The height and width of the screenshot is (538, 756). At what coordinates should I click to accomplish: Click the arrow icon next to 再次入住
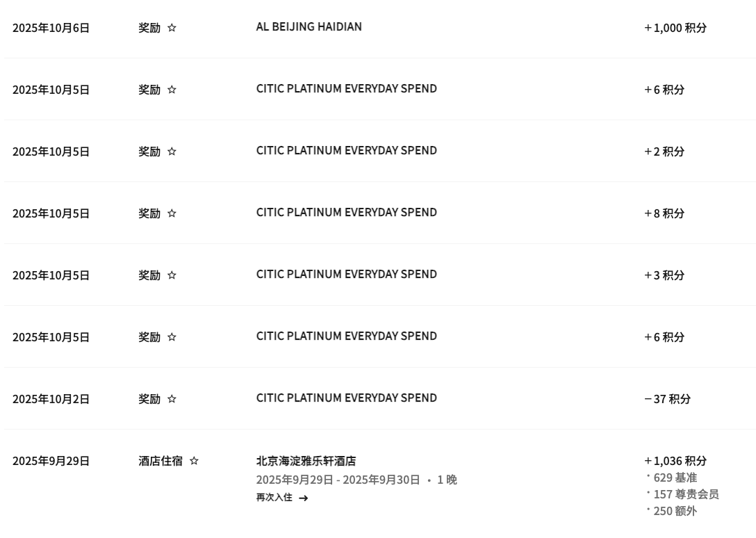click(x=303, y=498)
